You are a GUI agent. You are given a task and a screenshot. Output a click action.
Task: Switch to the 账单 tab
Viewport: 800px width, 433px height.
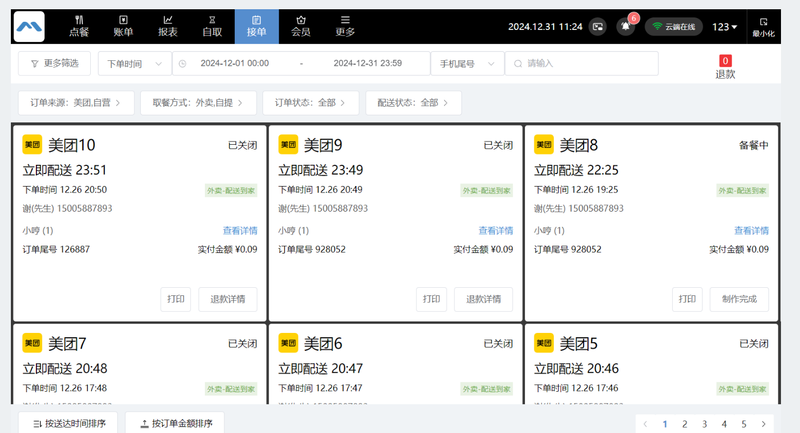[123, 27]
